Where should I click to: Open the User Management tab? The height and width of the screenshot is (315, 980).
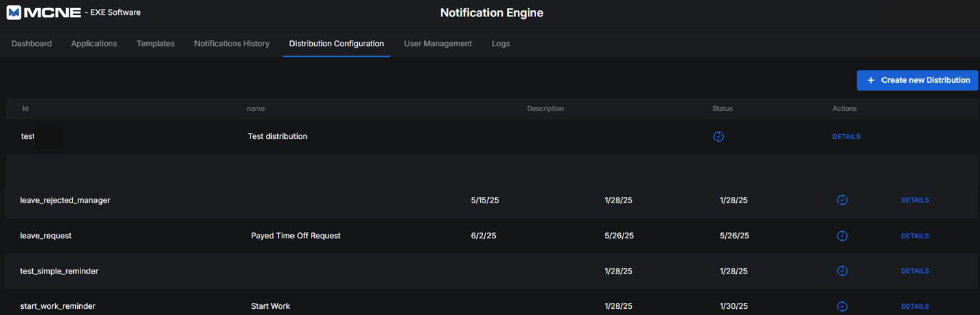point(438,44)
